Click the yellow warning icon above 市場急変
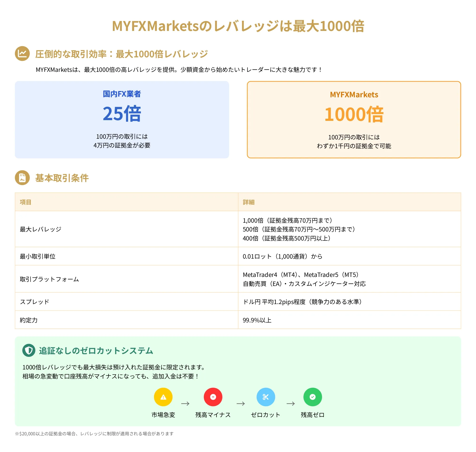Image resolution: width=476 pixels, height=452 pixels. click(x=163, y=397)
